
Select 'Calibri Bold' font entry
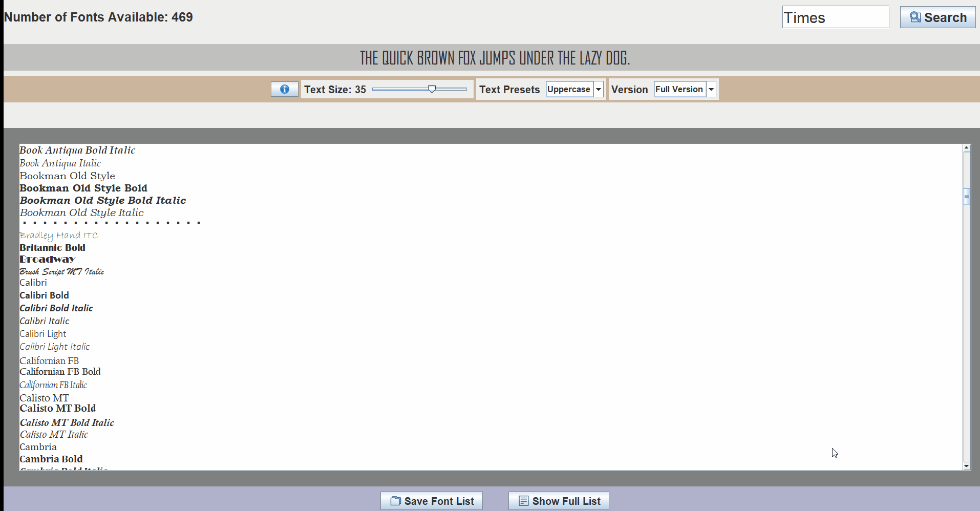[x=44, y=295]
